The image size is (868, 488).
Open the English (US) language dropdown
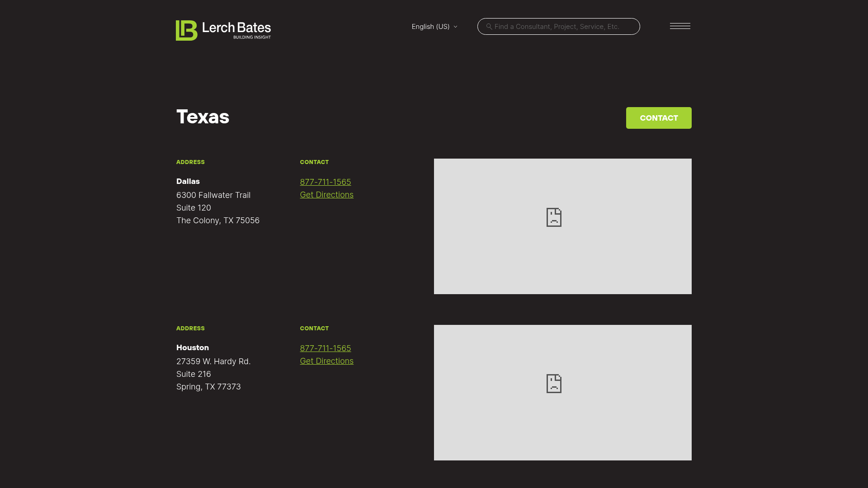[x=430, y=27]
